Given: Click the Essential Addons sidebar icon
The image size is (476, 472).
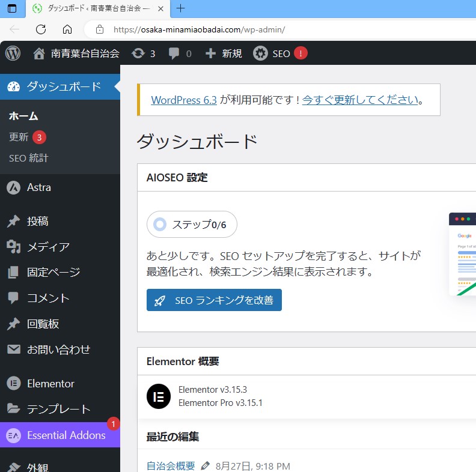Looking at the screenshot, I should pos(13,435).
